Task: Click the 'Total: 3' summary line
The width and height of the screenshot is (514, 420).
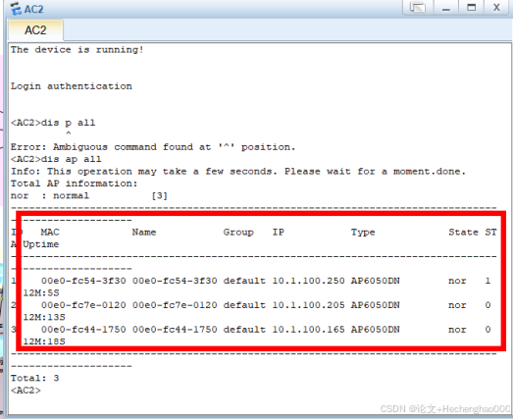Action: (x=34, y=378)
